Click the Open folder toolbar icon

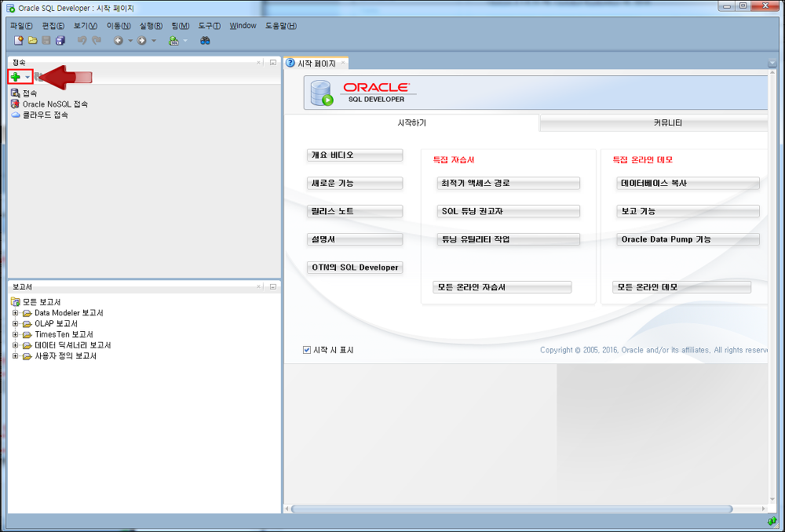coord(32,41)
